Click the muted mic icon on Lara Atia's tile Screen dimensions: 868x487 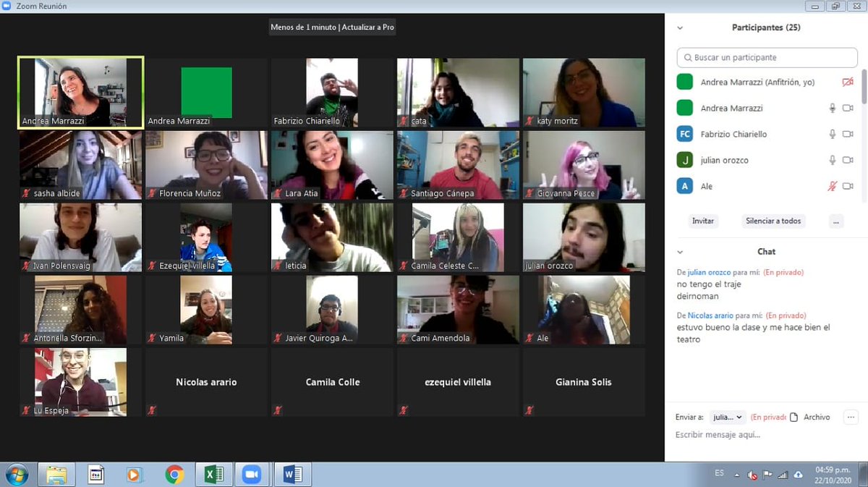(278, 193)
